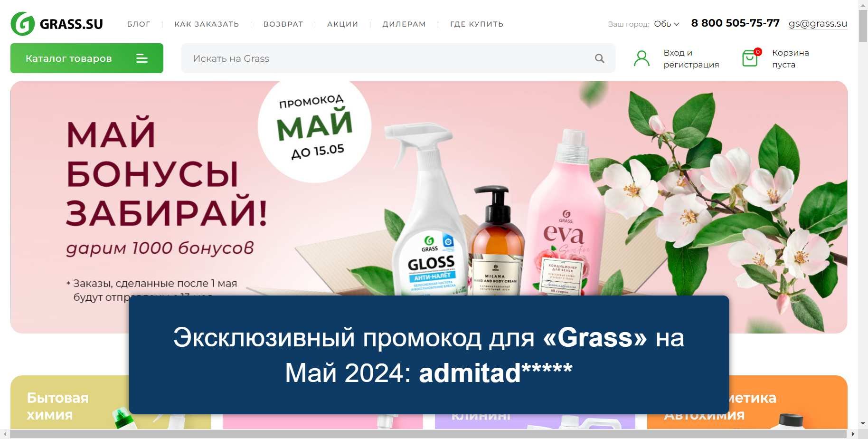Open the БЛОГ menu item
The width and height of the screenshot is (868, 439).
pos(139,24)
